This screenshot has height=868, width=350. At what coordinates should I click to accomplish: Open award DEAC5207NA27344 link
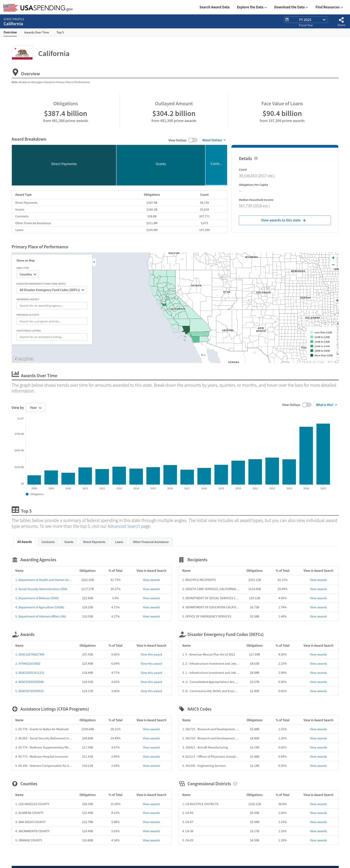30,654
